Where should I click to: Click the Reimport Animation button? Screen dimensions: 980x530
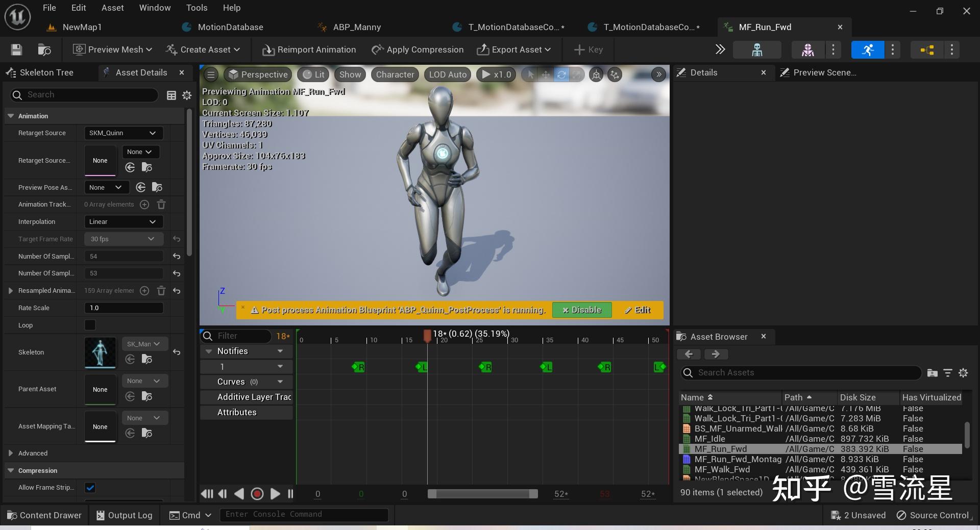(309, 49)
